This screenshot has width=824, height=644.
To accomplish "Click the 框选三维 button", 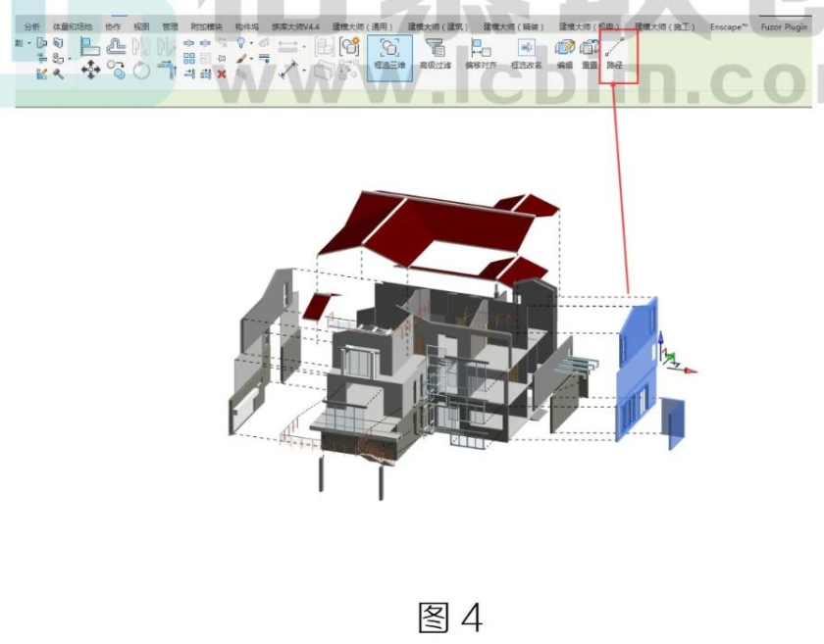I will (389, 58).
